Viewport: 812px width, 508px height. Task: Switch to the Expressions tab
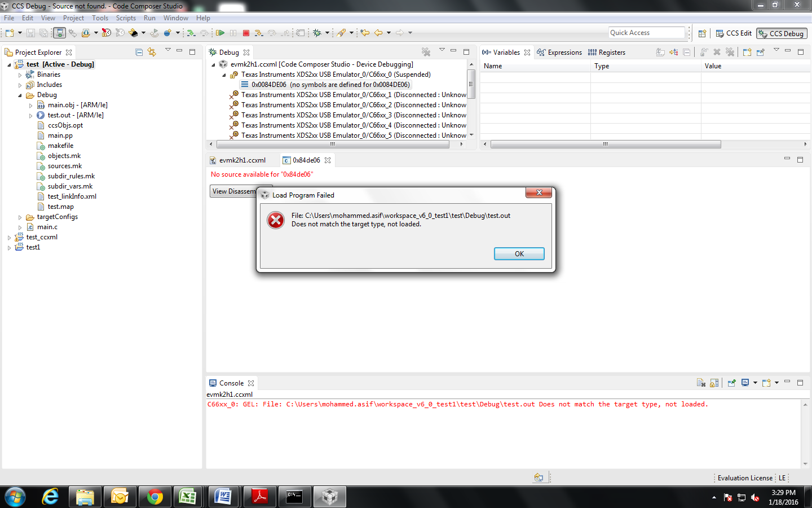(559, 52)
